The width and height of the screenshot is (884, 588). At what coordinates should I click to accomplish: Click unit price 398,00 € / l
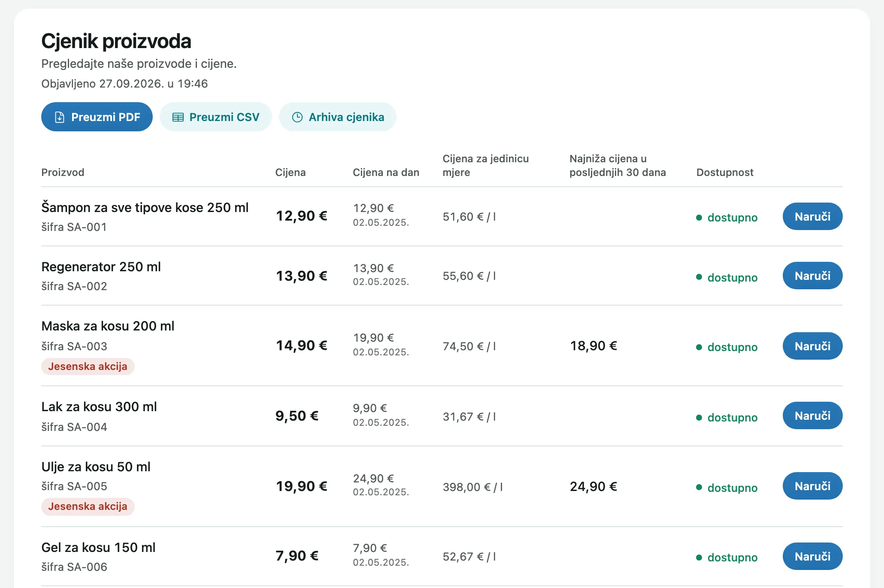pyautogui.click(x=473, y=487)
